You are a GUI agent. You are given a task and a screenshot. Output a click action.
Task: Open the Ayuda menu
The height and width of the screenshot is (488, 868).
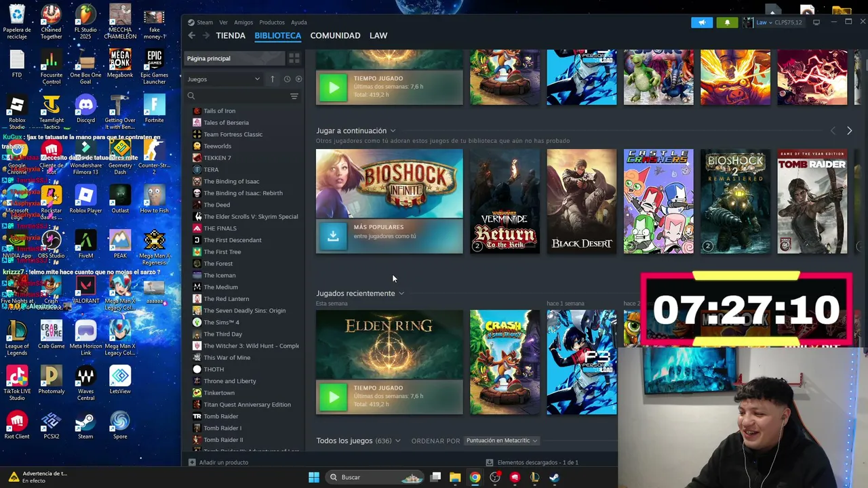coord(299,22)
